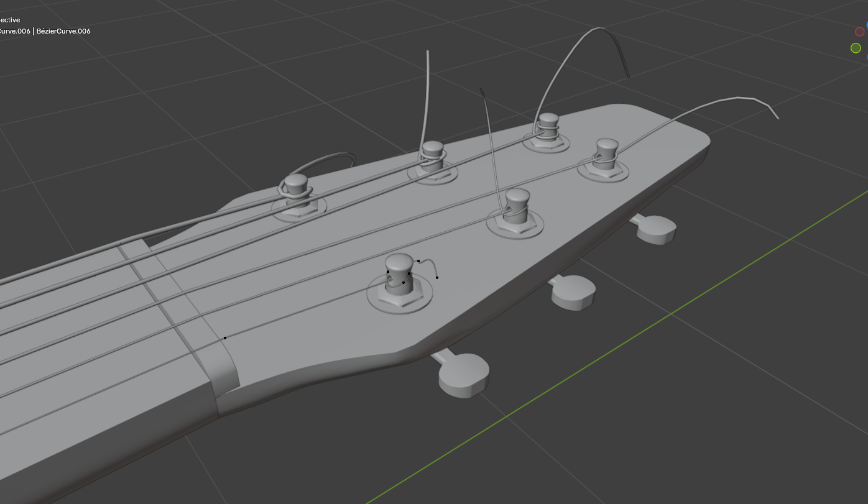Select the control point at the loose wire tip

coord(437,277)
